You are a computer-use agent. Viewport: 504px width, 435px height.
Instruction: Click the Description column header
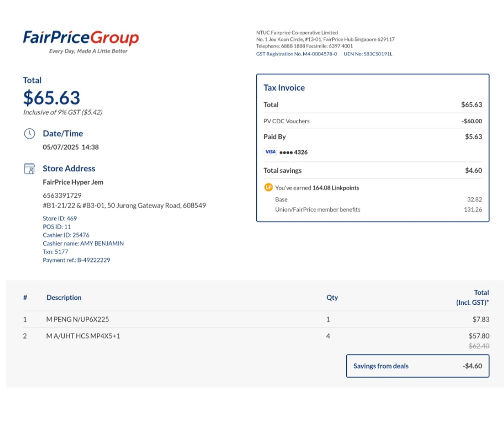click(64, 297)
